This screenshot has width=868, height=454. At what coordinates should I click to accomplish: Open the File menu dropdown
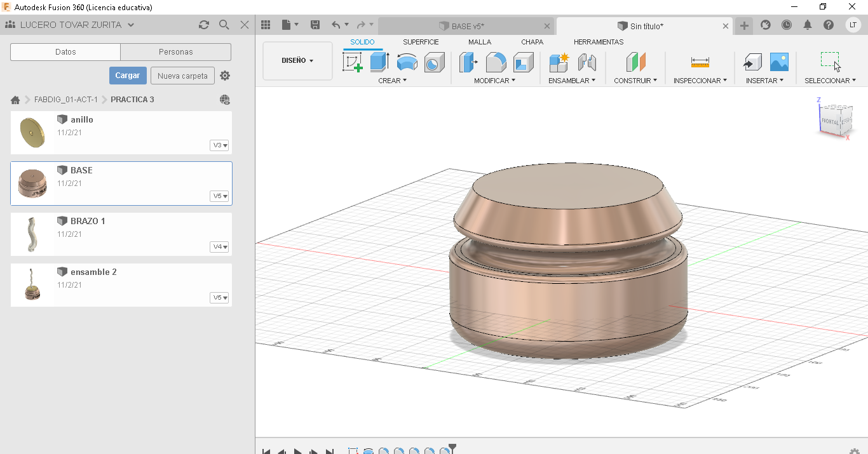(x=290, y=25)
